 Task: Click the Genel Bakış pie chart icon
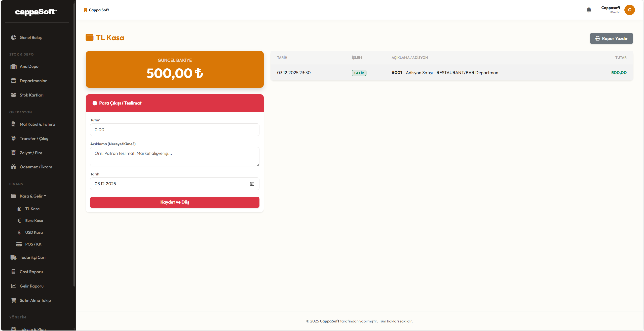click(14, 37)
